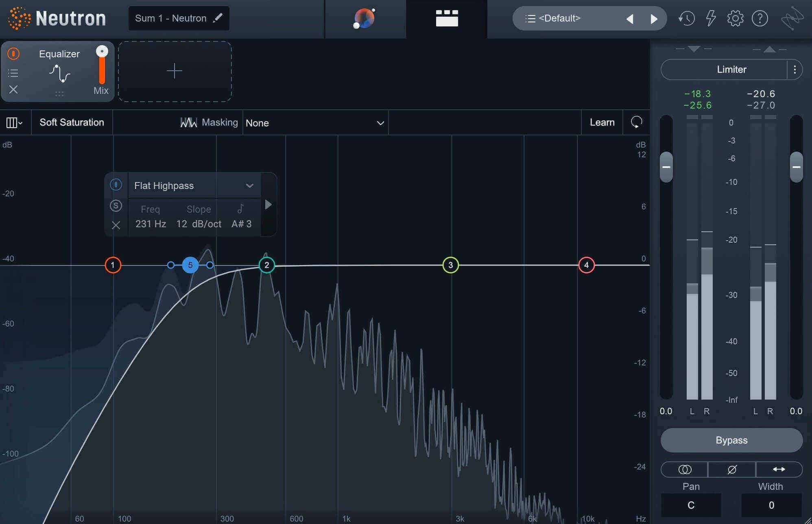Toggle Soft Saturation
Screen dimensions: 812x524
coord(72,122)
